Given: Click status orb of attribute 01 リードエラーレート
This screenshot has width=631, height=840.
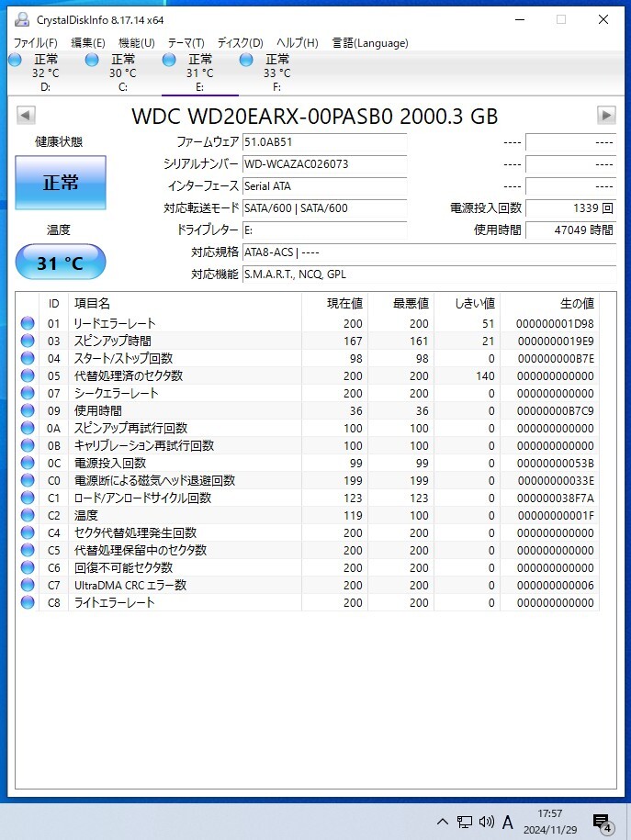Looking at the screenshot, I should 28,323.
